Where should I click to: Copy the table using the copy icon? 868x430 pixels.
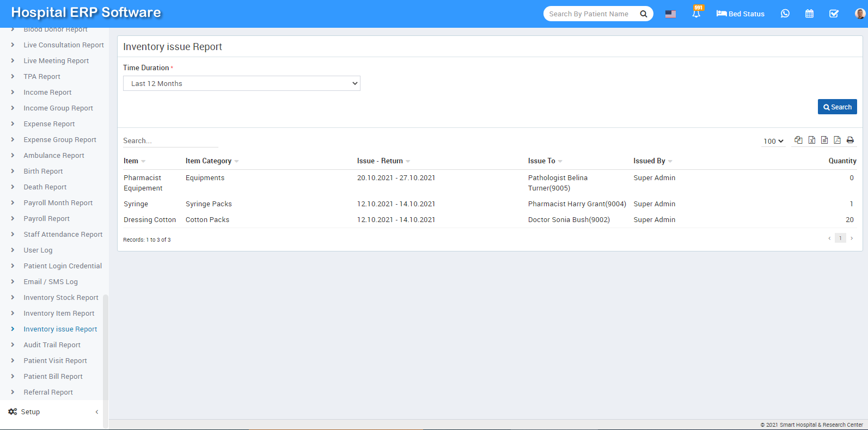(x=798, y=140)
